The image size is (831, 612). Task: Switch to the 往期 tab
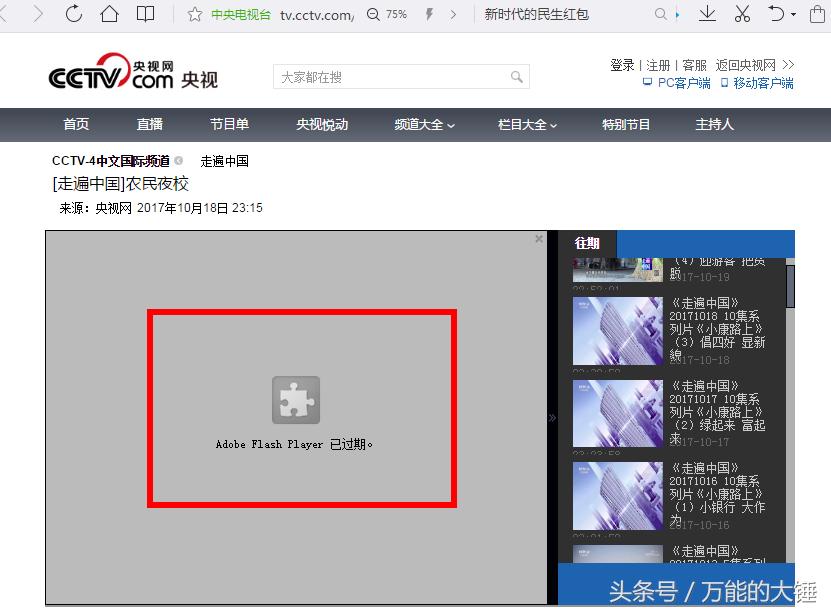[x=586, y=243]
